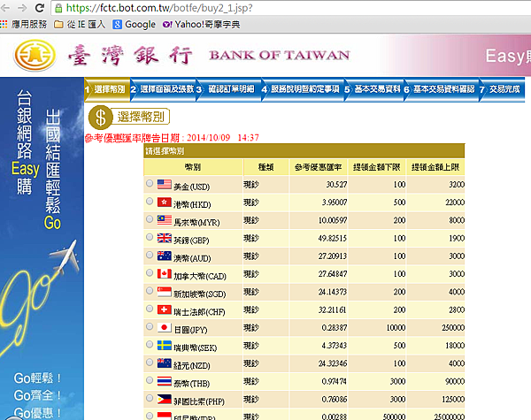Click the Malaysia flag icon

165,220
